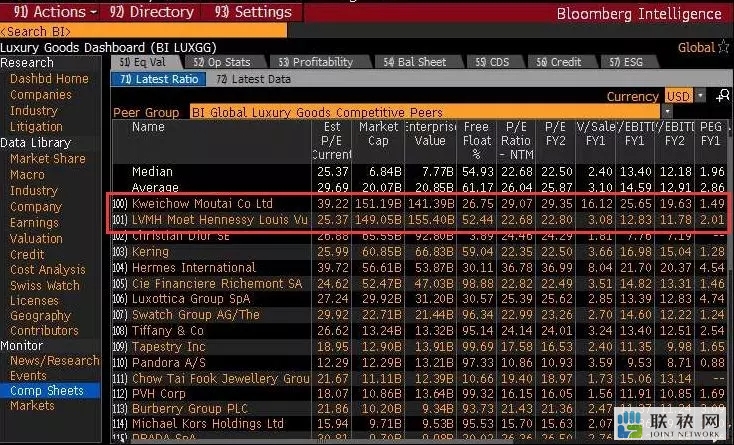Sort by the Name column header
734x445 pixels.
tap(148, 127)
